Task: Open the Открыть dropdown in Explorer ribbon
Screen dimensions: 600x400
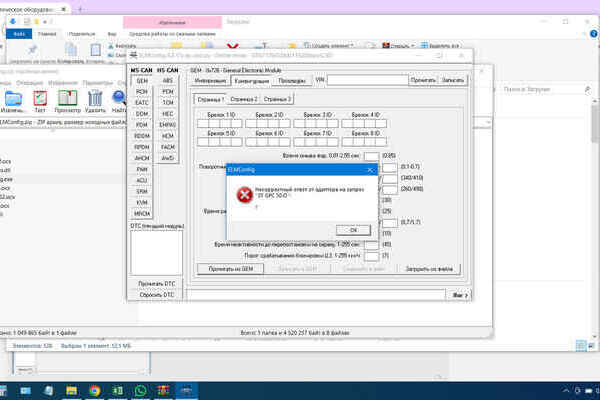Action: pos(398,46)
